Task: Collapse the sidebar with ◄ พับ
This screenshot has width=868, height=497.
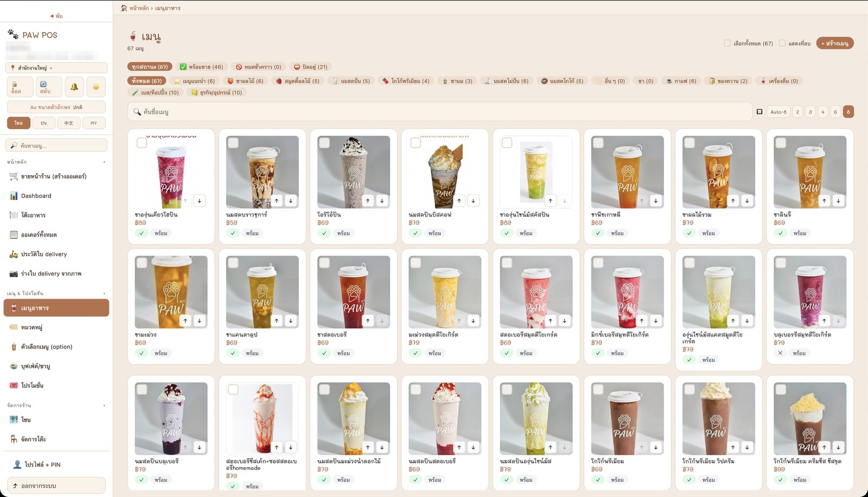Action: click(56, 16)
